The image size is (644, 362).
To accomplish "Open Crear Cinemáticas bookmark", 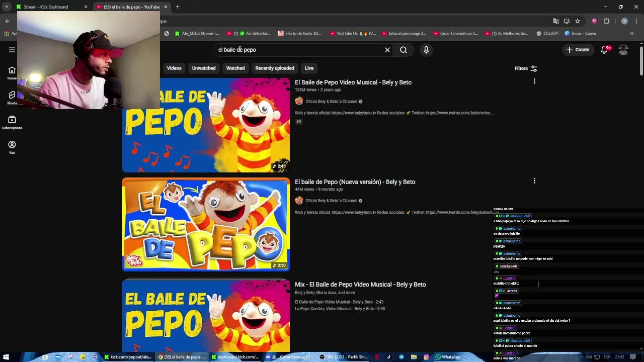I will click(456, 34).
